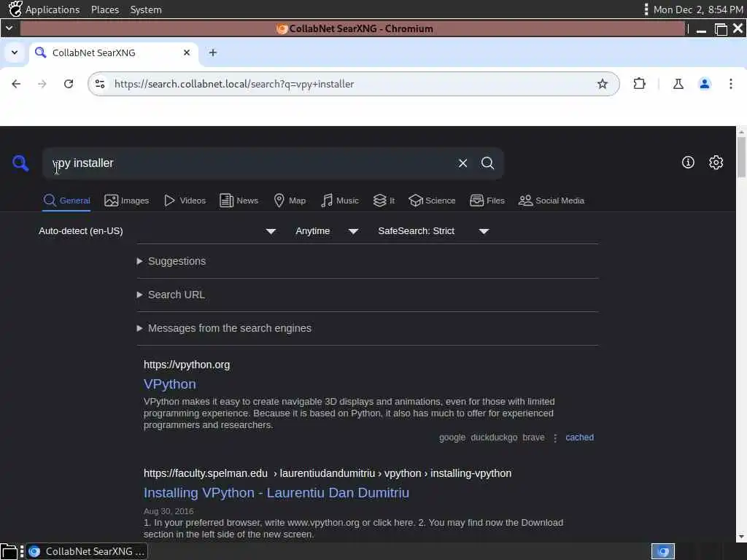Switch to Social Media category
This screenshot has width=747, height=560.
551,201
